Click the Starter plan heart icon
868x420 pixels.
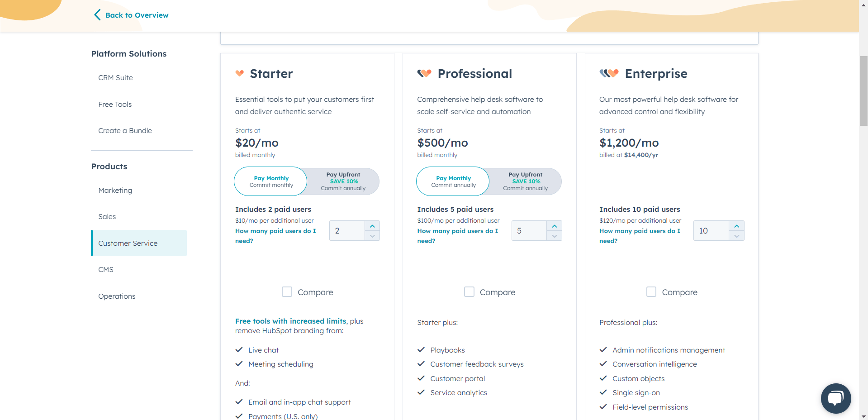tap(239, 73)
